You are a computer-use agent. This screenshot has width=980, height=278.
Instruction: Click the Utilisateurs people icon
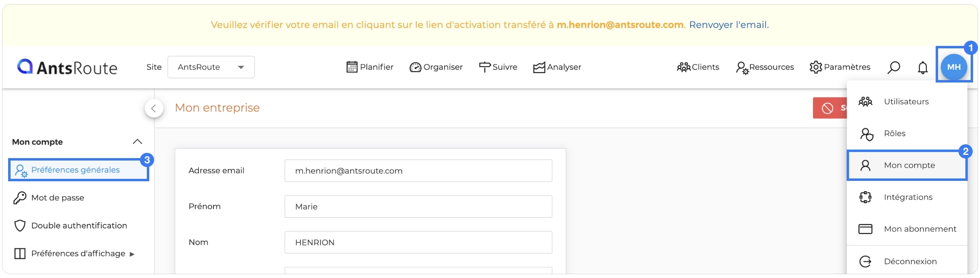(x=865, y=102)
